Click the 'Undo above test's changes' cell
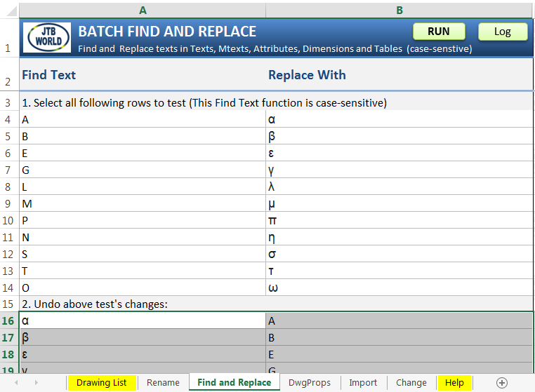 pyautogui.click(x=143, y=304)
